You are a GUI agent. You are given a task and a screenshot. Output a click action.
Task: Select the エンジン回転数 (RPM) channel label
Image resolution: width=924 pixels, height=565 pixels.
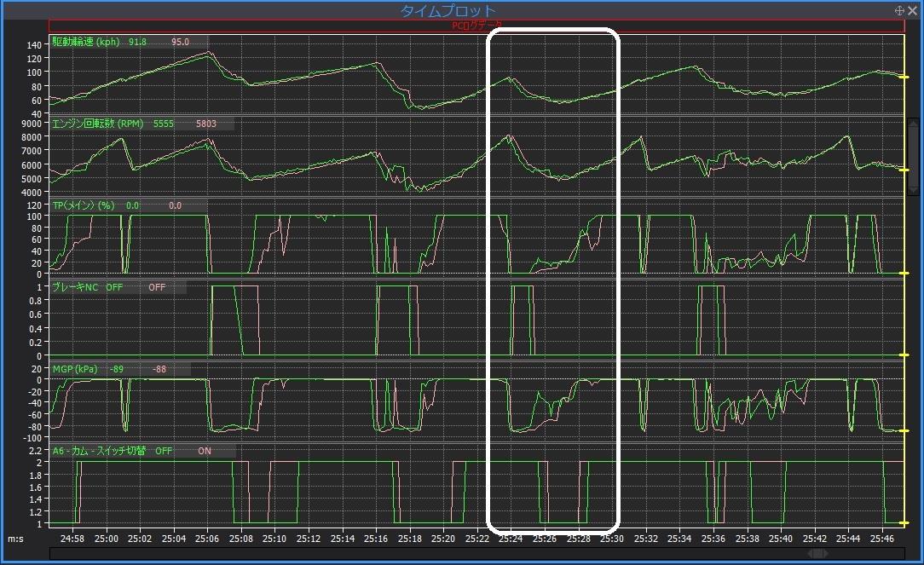click(x=98, y=124)
